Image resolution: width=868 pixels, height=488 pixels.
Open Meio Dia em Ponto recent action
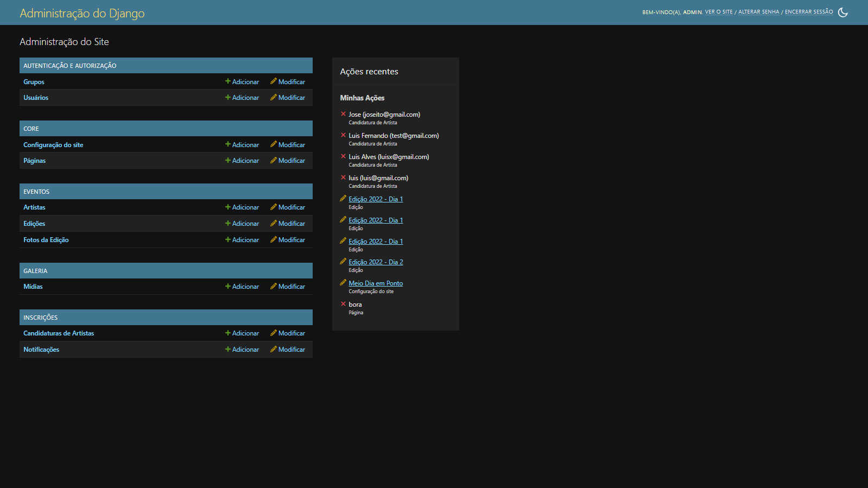[x=376, y=283]
